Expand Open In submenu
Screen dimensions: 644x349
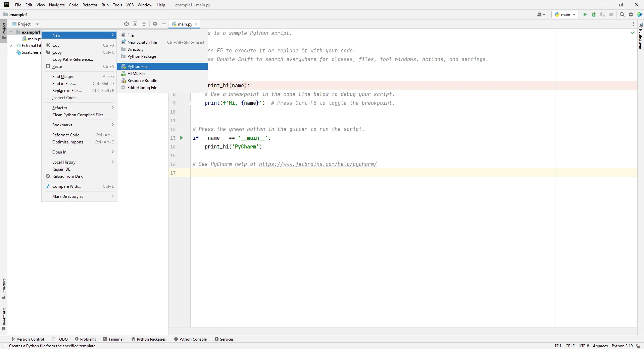pyautogui.click(x=80, y=152)
